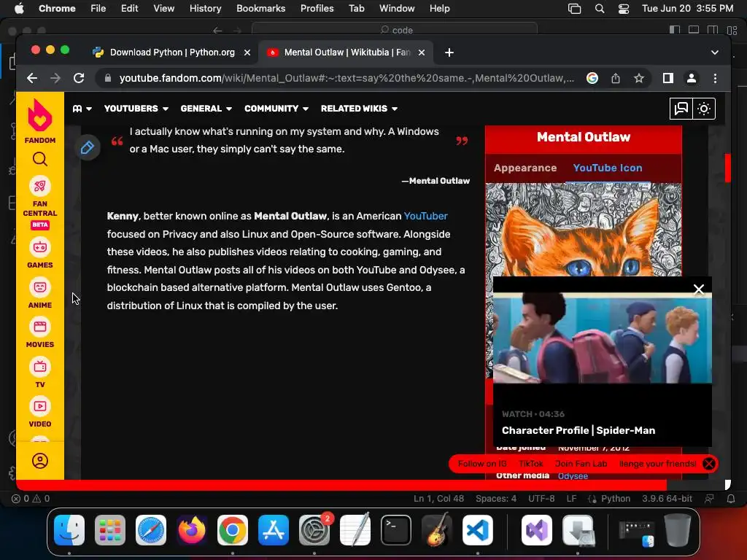Open Finder from the Dock
Screen dimensions: 747x560
(69, 530)
